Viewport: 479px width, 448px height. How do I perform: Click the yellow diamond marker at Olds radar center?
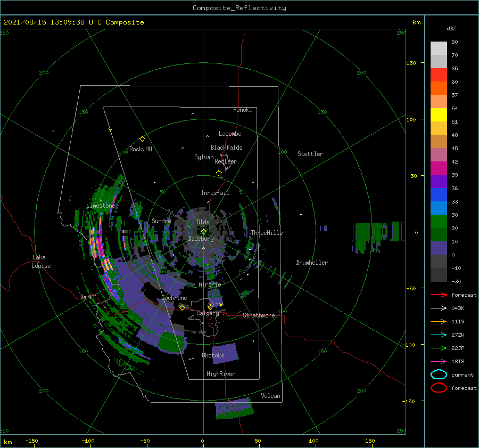[203, 232]
